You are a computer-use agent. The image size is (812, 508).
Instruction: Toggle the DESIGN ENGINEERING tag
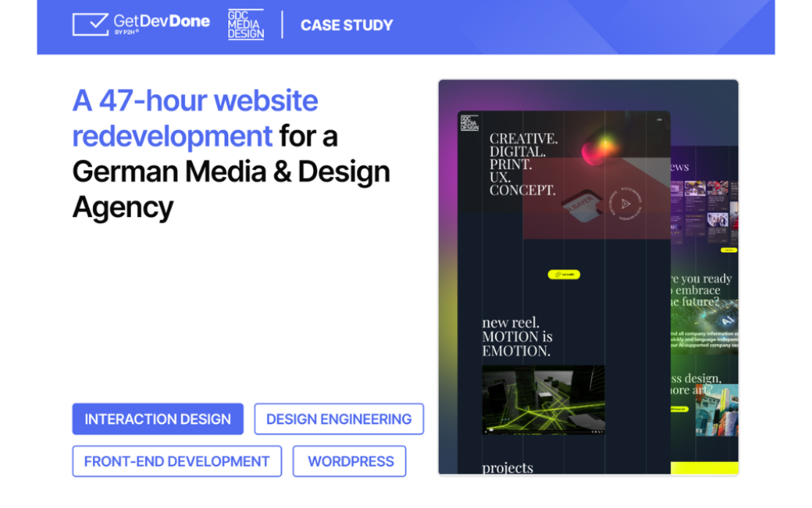(x=339, y=419)
